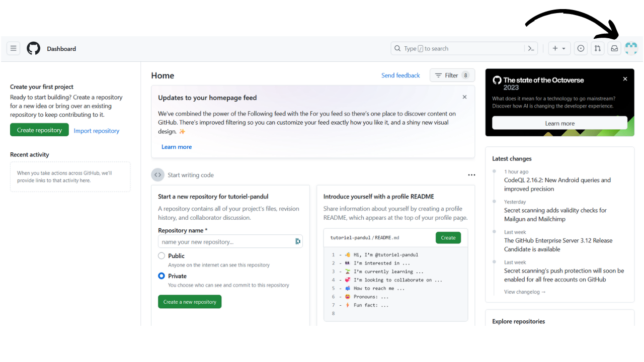Click the suggestion icon inside the repository name field
Image resolution: width=644 pixels, height=362 pixels.
298,241
